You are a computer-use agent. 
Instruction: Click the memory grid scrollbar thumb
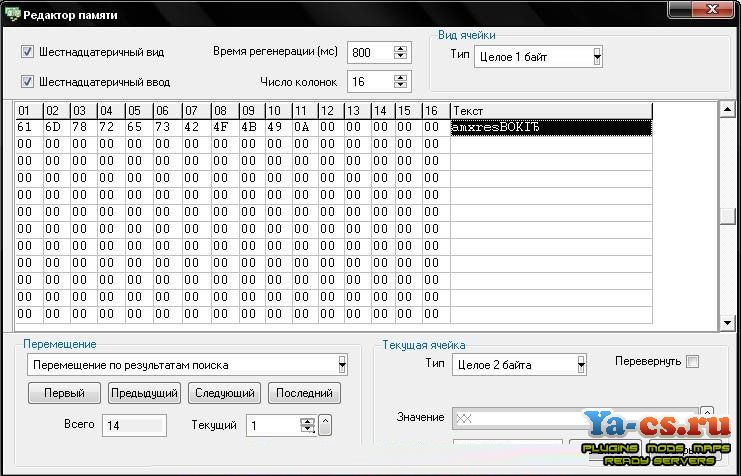pos(727,216)
